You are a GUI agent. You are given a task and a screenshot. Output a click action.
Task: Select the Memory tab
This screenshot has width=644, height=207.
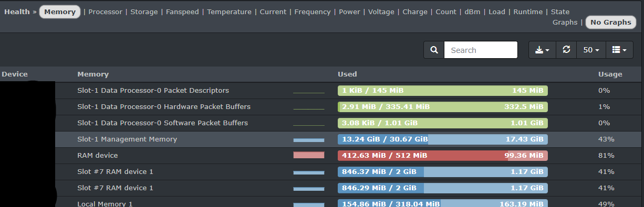(x=60, y=12)
